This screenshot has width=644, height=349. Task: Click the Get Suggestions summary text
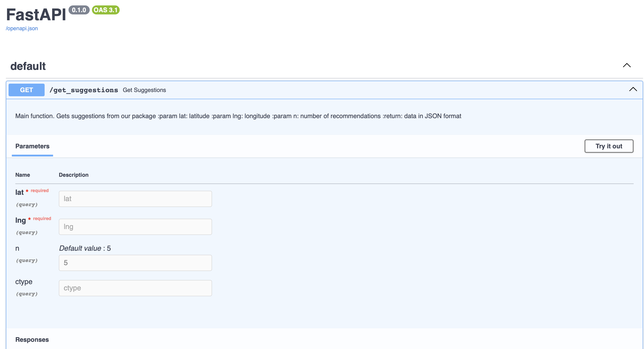pyautogui.click(x=144, y=90)
